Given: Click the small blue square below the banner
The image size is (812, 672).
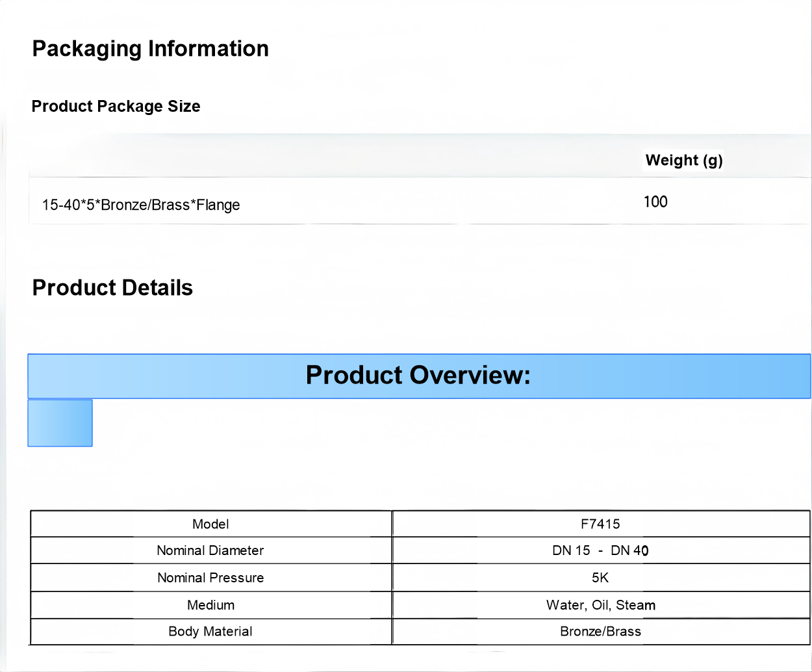Looking at the screenshot, I should [60, 423].
